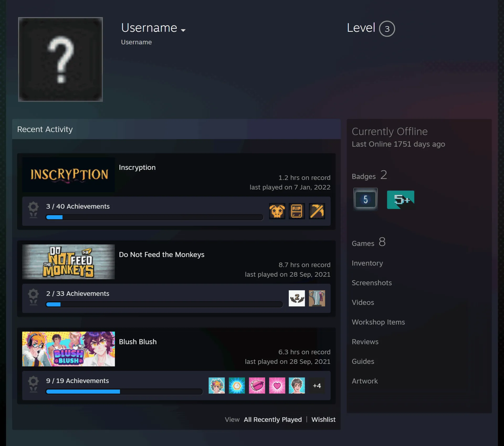Click Blush Blush achievements trophy icon
The image size is (504, 446).
pyautogui.click(x=33, y=384)
